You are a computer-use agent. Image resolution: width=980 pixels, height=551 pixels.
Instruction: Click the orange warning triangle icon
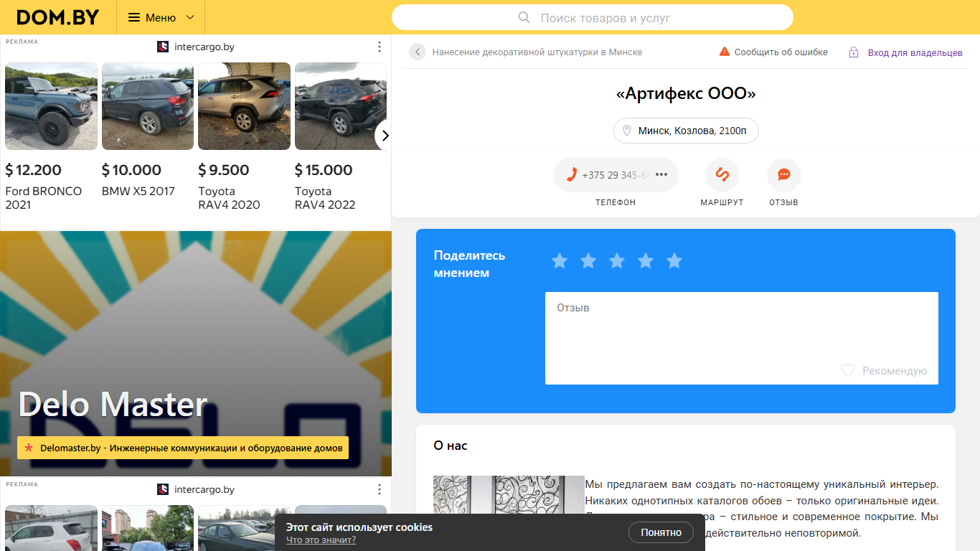point(725,52)
